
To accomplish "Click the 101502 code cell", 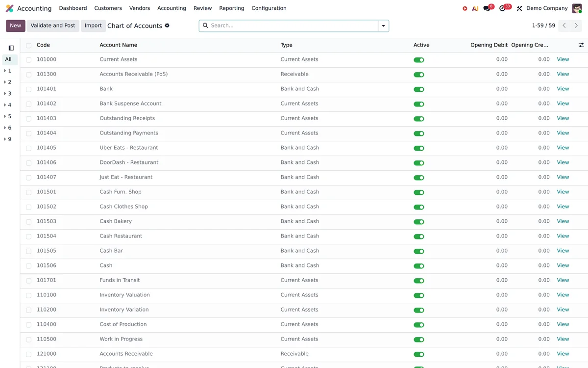I will pos(47,207).
